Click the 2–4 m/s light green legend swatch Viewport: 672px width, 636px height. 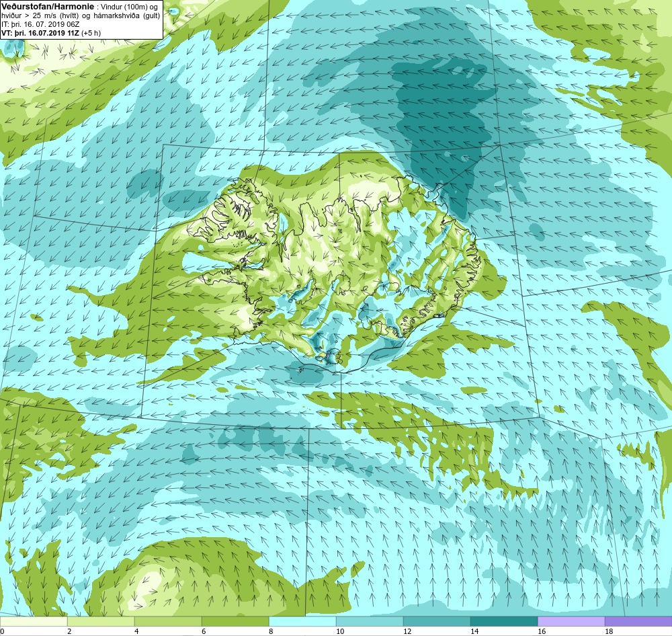101,622
